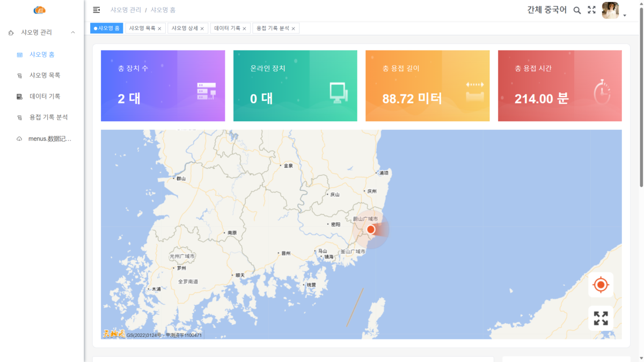Click the cloud logo at top left
644x362 pixels.
(x=40, y=10)
